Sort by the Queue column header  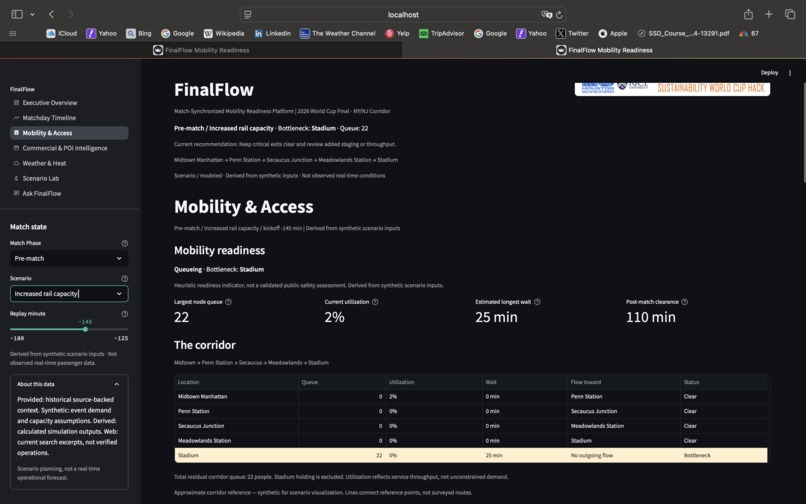pyautogui.click(x=342, y=382)
